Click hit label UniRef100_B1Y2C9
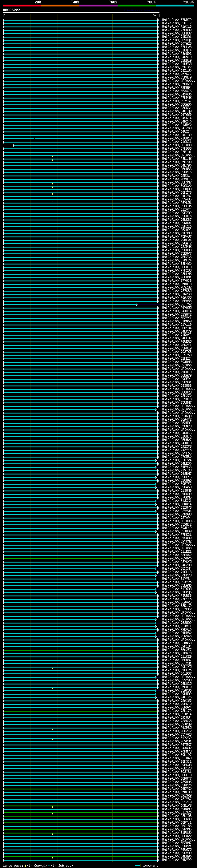Screen dimensions: 197x868 (177, 738)
